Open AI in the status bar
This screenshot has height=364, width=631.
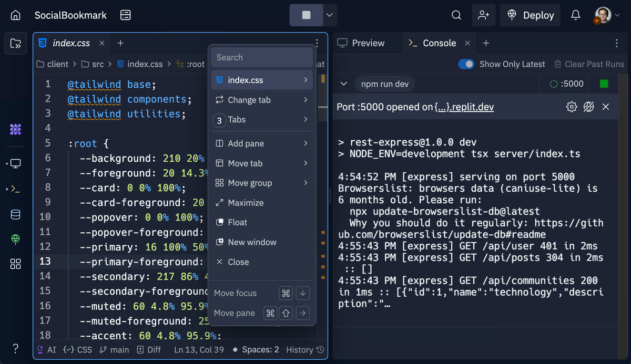click(46, 349)
